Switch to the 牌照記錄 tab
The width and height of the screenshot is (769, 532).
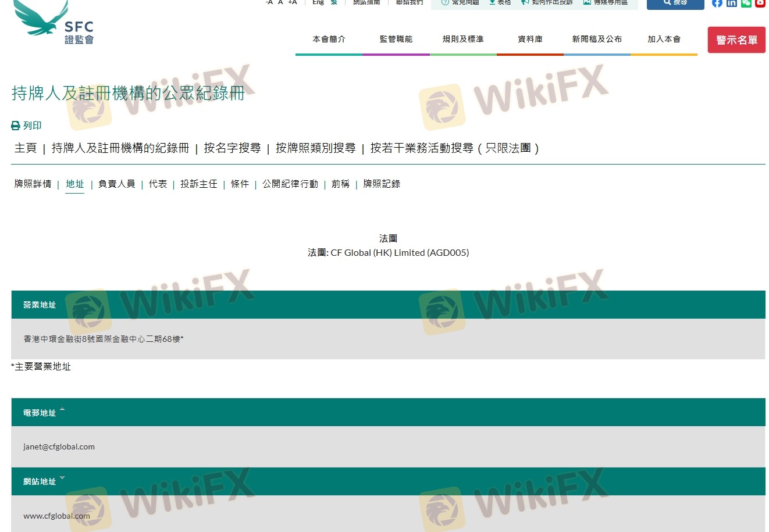click(x=382, y=184)
